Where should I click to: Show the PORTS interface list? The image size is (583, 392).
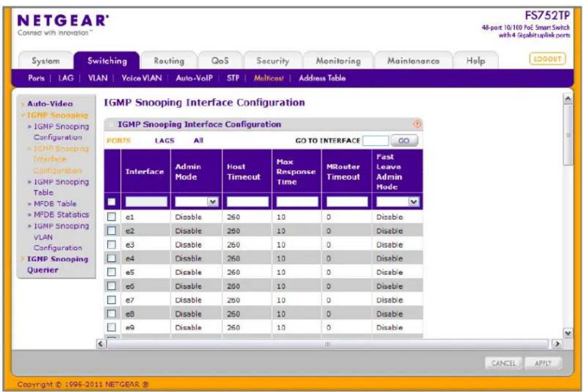(118, 140)
